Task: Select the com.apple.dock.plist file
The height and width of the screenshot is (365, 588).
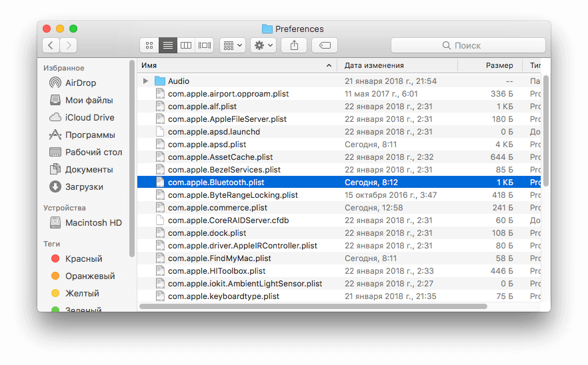Action: [x=207, y=233]
